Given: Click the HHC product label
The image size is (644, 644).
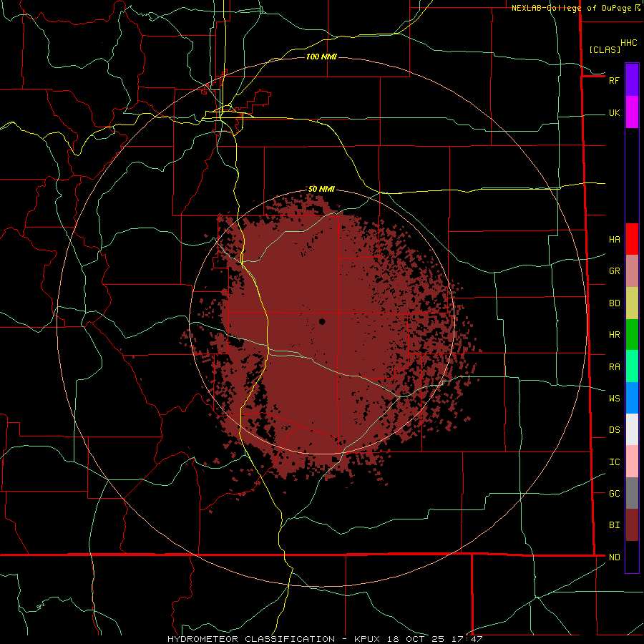Looking at the screenshot, I should click(x=628, y=43).
